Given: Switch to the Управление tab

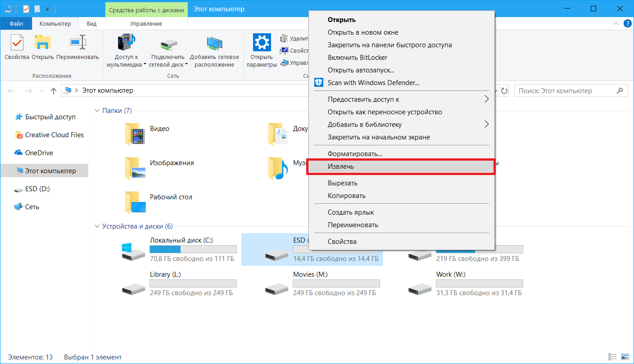Looking at the screenshot, I should [x=146, y=23].
